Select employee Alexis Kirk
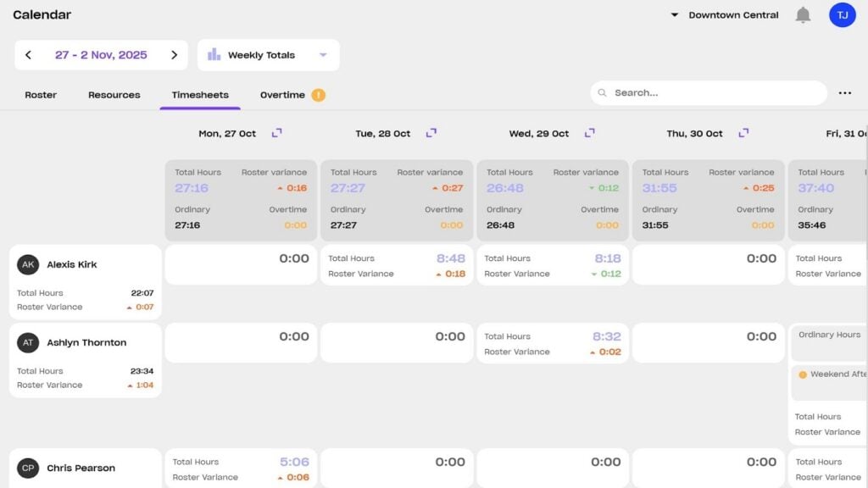 pyautogui.click(x=72, y=264)
